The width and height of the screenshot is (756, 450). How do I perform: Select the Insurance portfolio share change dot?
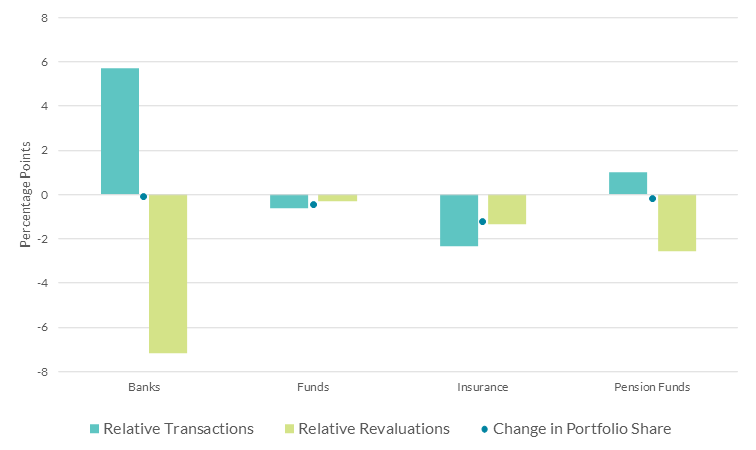click(482, 221)
